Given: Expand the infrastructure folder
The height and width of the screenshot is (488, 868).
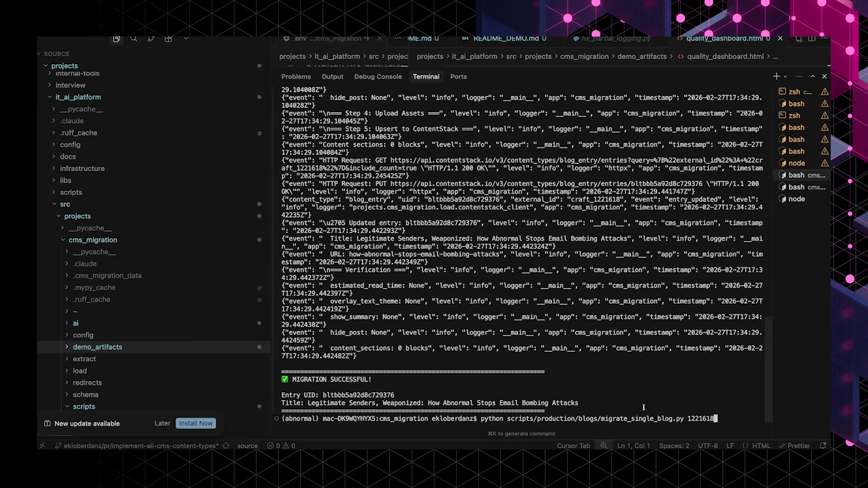Looking at the screenshot, I should [82, 169].
